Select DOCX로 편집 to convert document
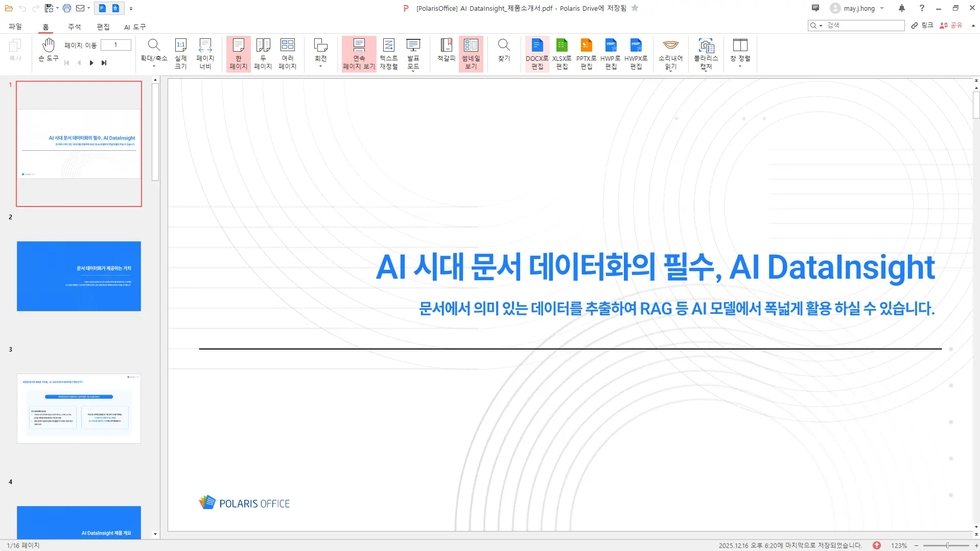The width and height of the screenshot is (980, 551). (536, 54)
